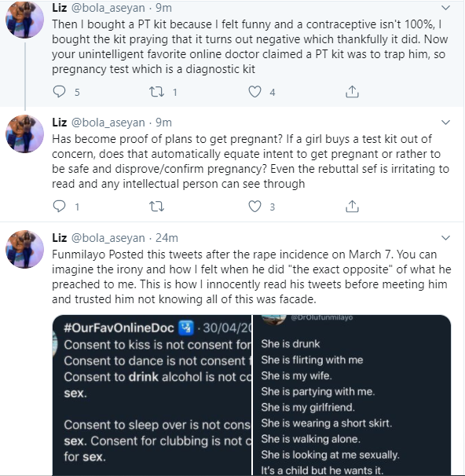Expand options for the second Liz tweet

pyautogui.click(x=445, y=123)
